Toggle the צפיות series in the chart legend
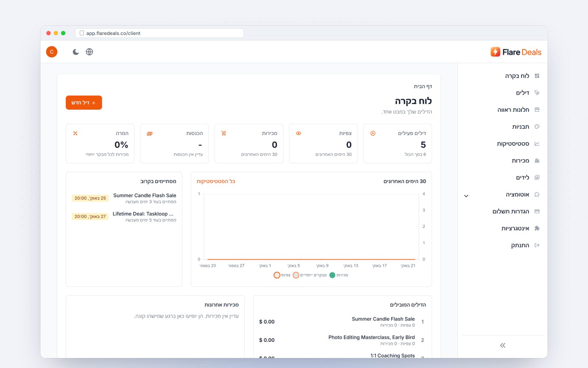The image size is (588, 368). pos(282,275)
